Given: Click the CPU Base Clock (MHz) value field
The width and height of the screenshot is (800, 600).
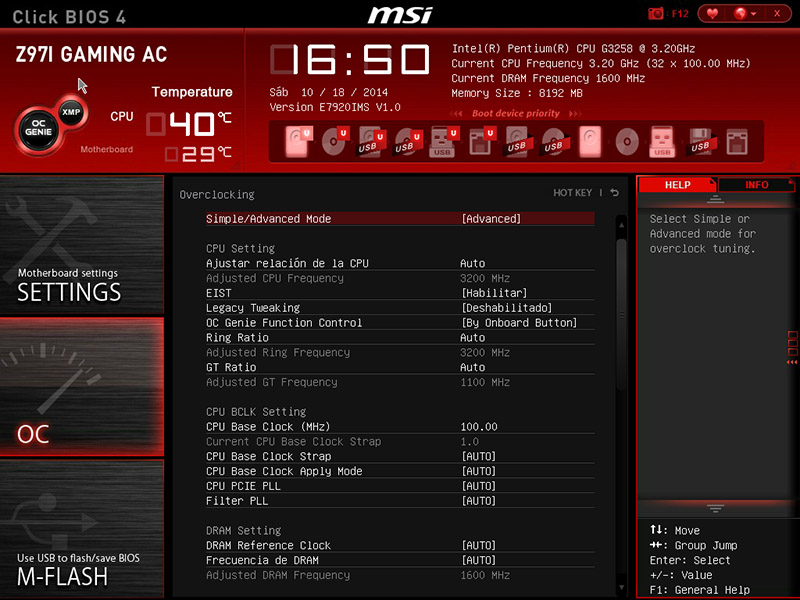Looking at the screenshot, I should 479,427.
